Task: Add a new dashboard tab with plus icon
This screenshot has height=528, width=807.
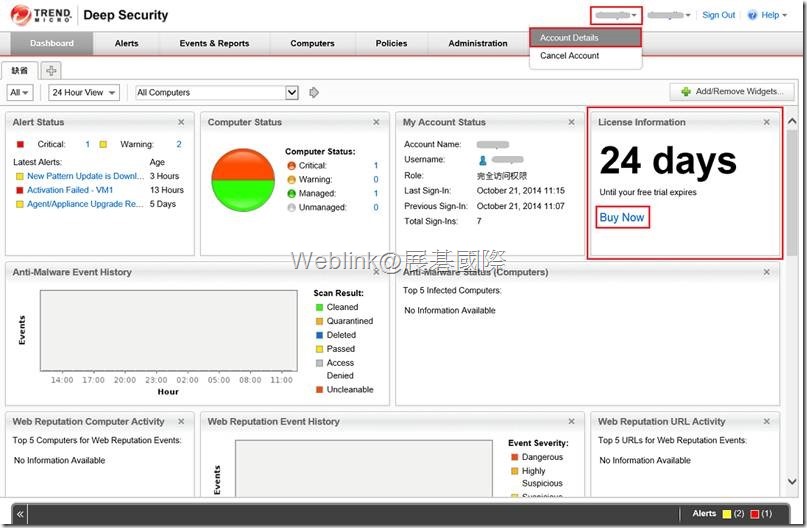Action: (51, 70)
